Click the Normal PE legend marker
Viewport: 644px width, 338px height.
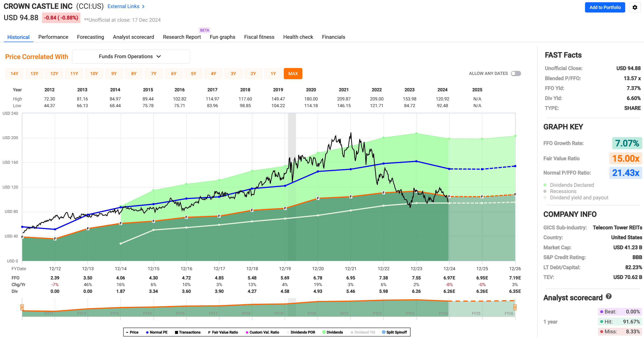(x=147, y=332)
